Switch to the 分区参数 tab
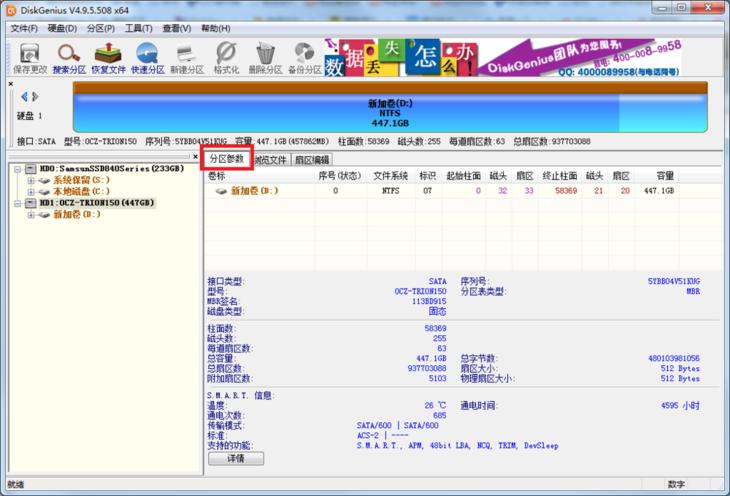 [x=227, y=158]
